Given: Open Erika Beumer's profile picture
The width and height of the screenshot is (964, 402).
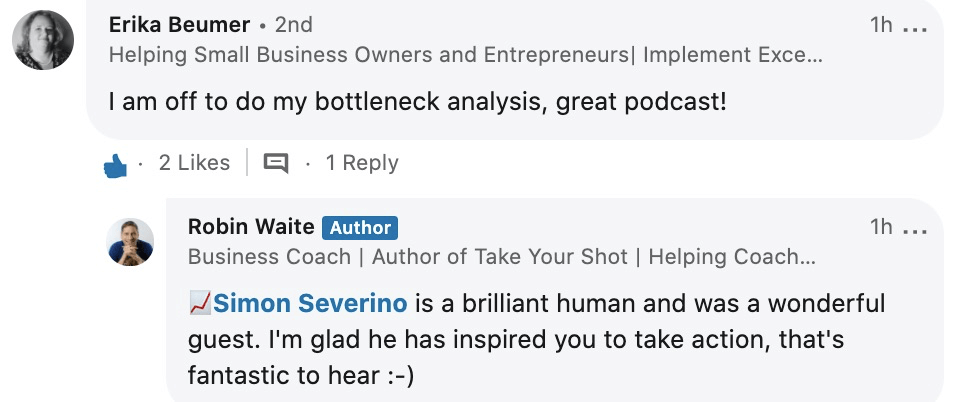Looking at the screenshot, I should pyautogui.click(x=42, y=40).
